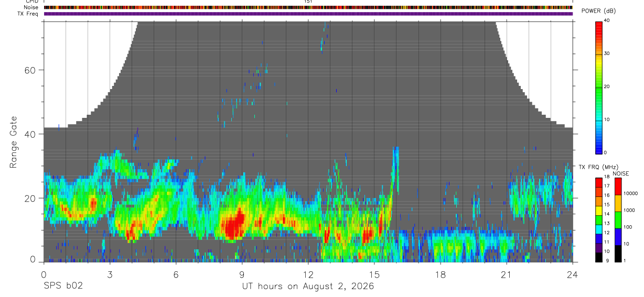The width and height of the screenshot is (644, 297).
Task: Click range gate 20 axis label
Action: tap(30, 199)
